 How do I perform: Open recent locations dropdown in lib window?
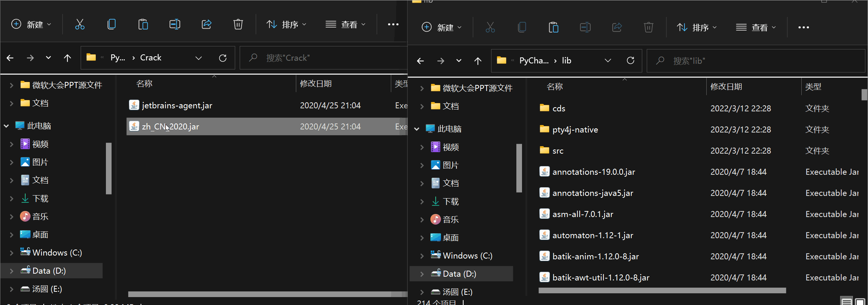tap(459, 60)
